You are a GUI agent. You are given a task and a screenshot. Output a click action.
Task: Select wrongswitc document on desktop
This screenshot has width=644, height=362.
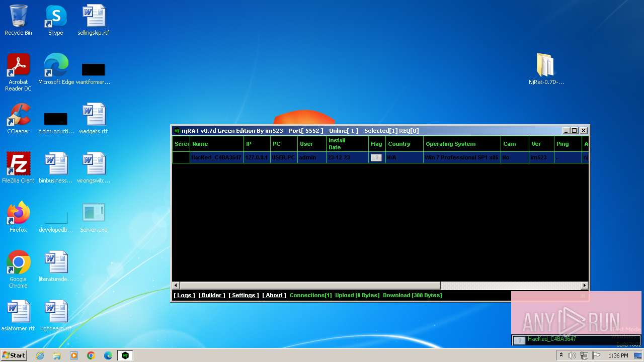tap(94, 168)
